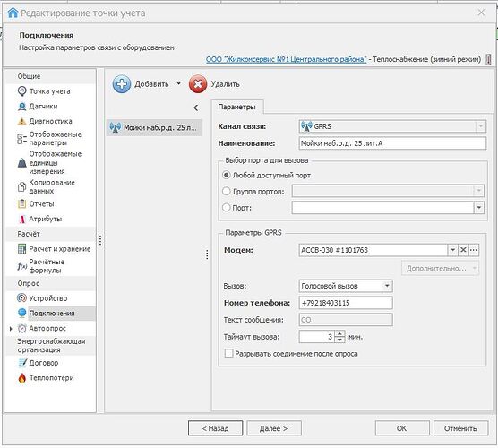498x448 pixels.
Task: Click the red Delete cross icon
Action: [198, 84]
